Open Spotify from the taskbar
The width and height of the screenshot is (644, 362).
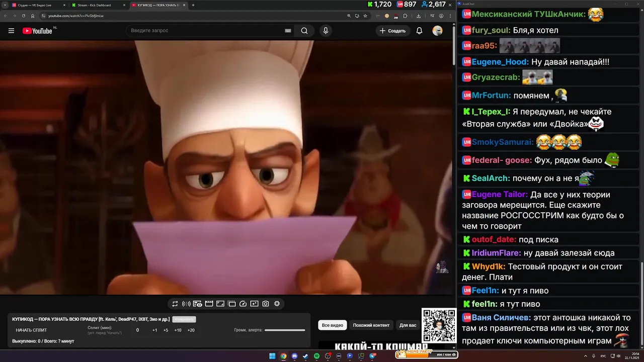tap(316, 356)
